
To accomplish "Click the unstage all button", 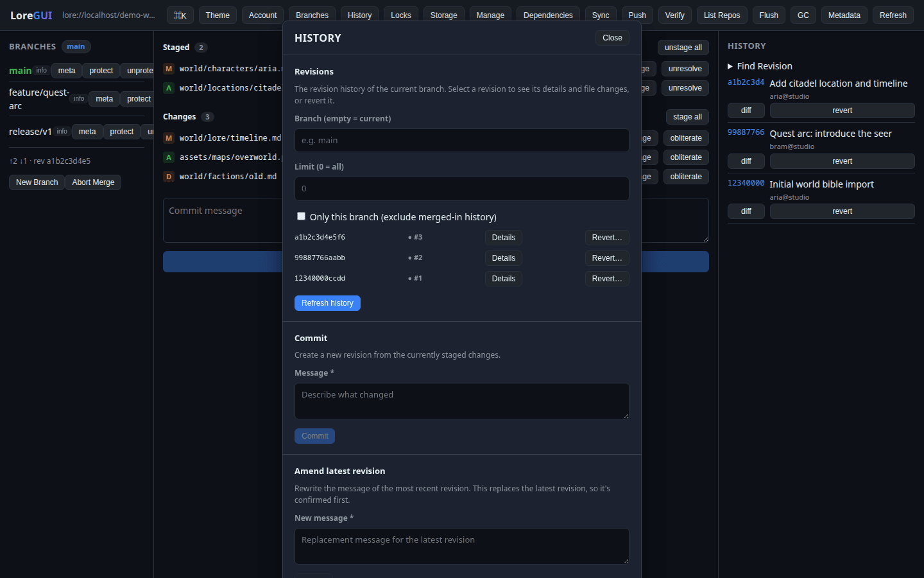I will coord(683,48).
